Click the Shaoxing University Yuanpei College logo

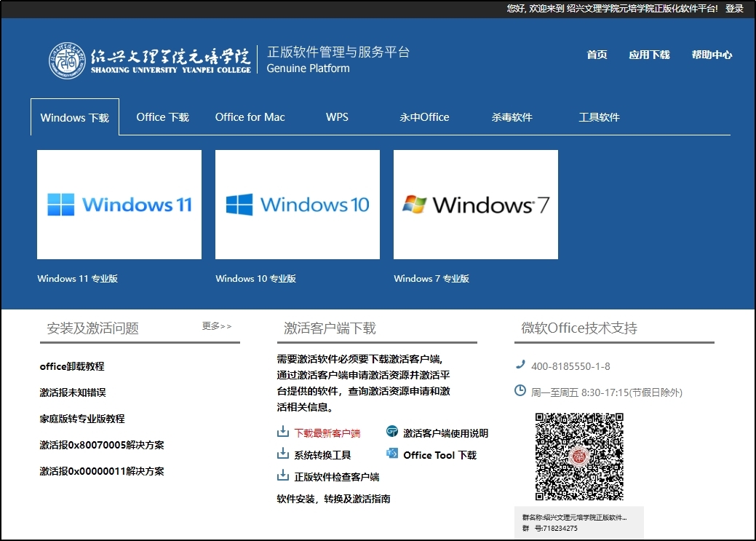coord(150,60)
